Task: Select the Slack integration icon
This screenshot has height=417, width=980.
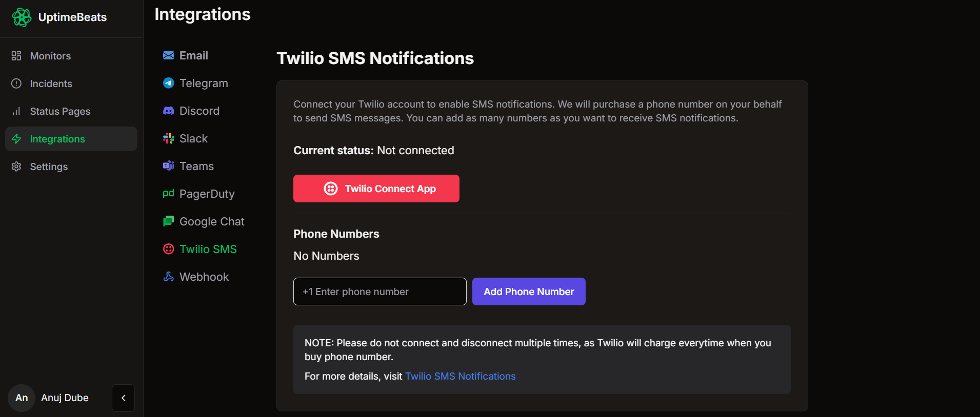Action: (x=168, y=138)
